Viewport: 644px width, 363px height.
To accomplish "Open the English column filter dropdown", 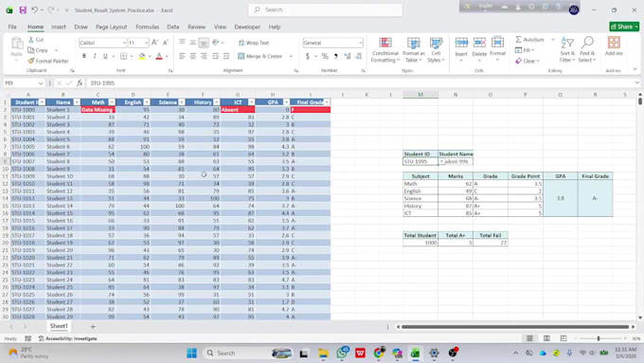I will point(147,102).
